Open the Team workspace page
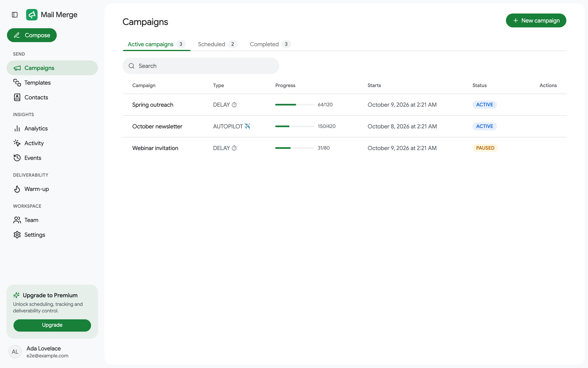The image size is (588, 368). point(52,220)
